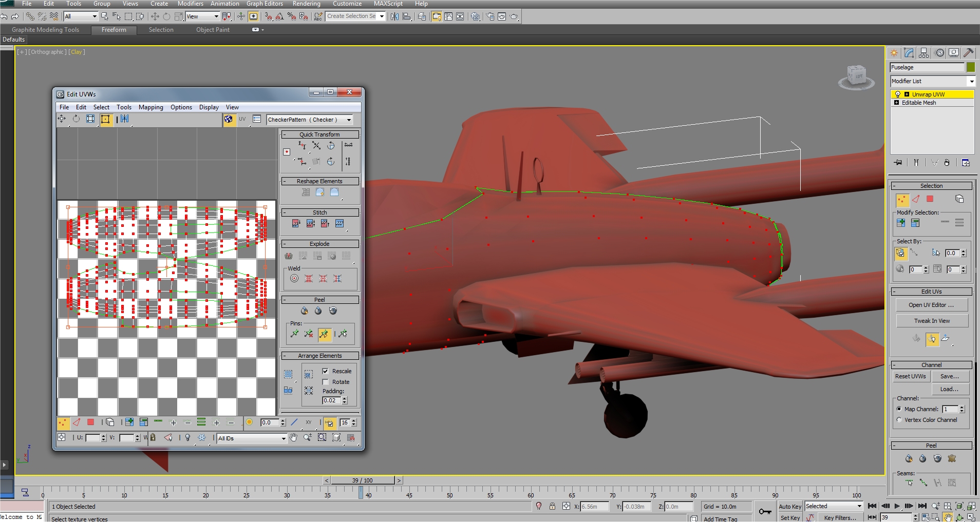
Task: Click the Rotate tool in UV editor toolbar
Action: point(76,119)
